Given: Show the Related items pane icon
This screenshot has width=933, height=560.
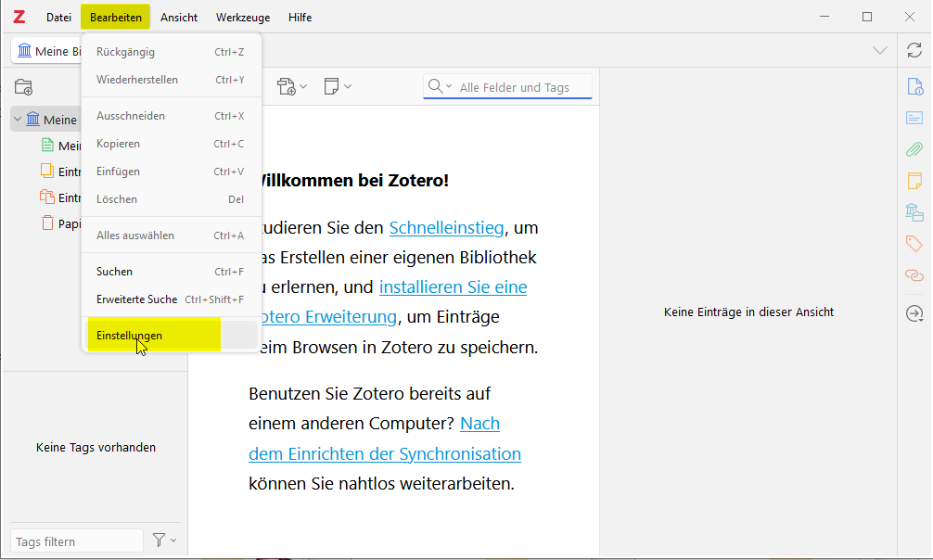Looking at the screenshot, I should [914, 275].
